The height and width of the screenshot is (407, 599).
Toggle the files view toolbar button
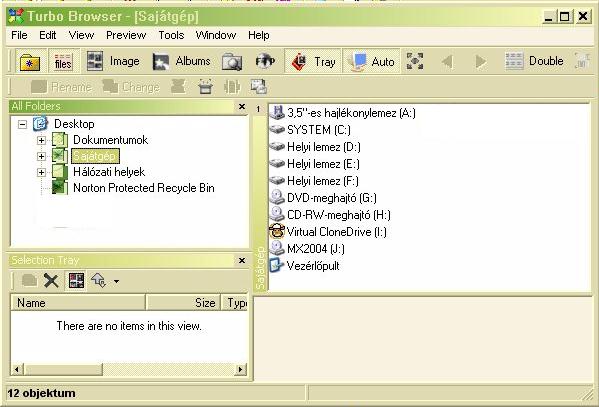click(63, 62)
